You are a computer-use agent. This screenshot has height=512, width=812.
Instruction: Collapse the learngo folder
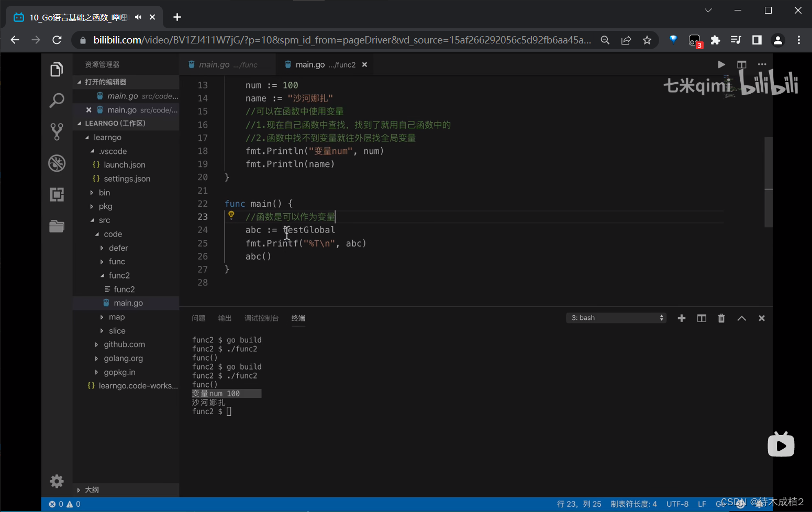pyautogui.click(x=126, y=137)
